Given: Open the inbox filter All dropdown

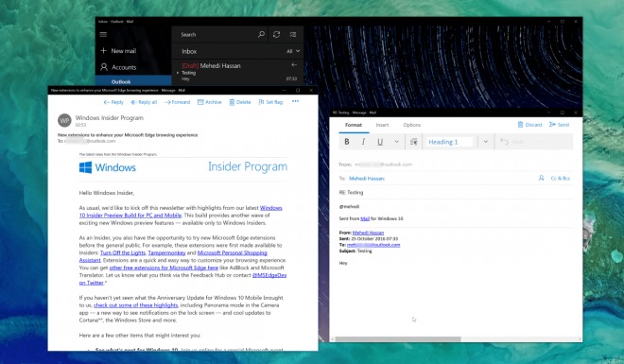Looking at the screenshot, I should point(293,51).
